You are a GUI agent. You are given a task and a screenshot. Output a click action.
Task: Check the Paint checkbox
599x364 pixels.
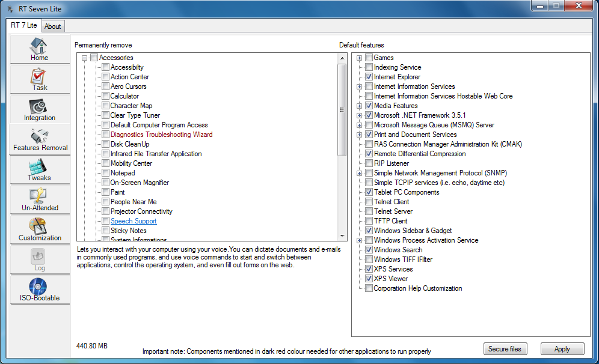pyautogui.click(x=106, y=192)
